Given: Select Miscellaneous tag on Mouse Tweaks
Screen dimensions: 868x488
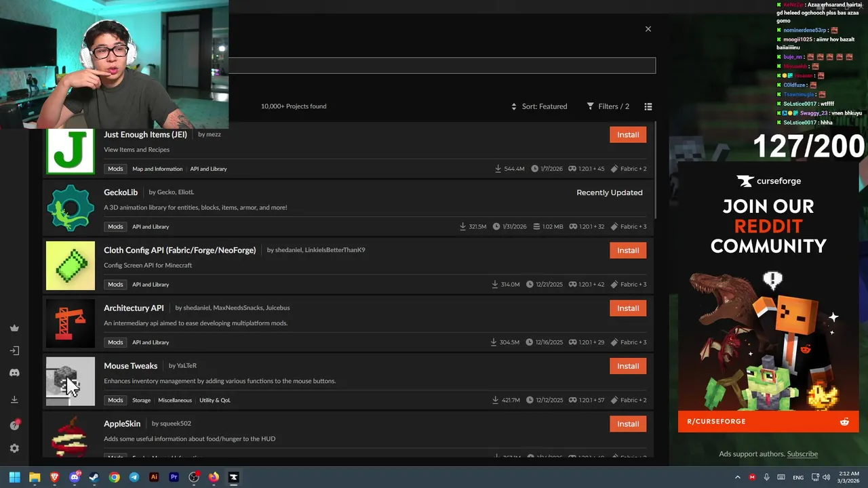Looking at the screenshot, I should (175, 400).
